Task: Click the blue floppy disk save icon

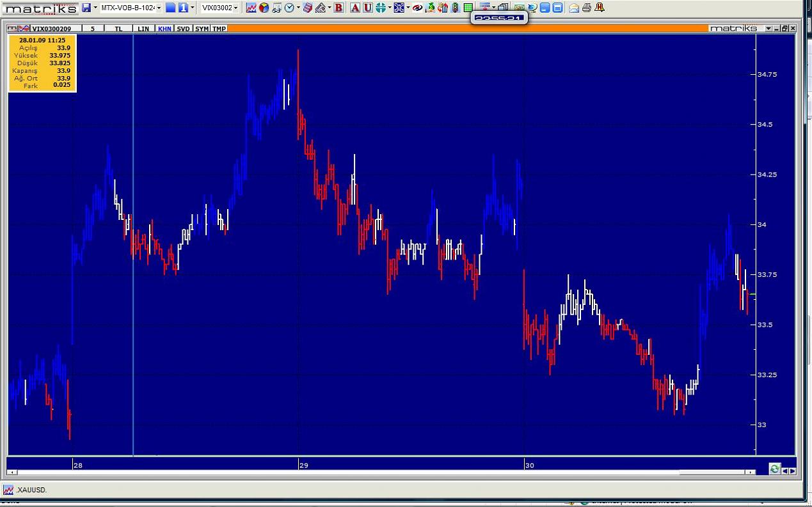Action: 86,8
